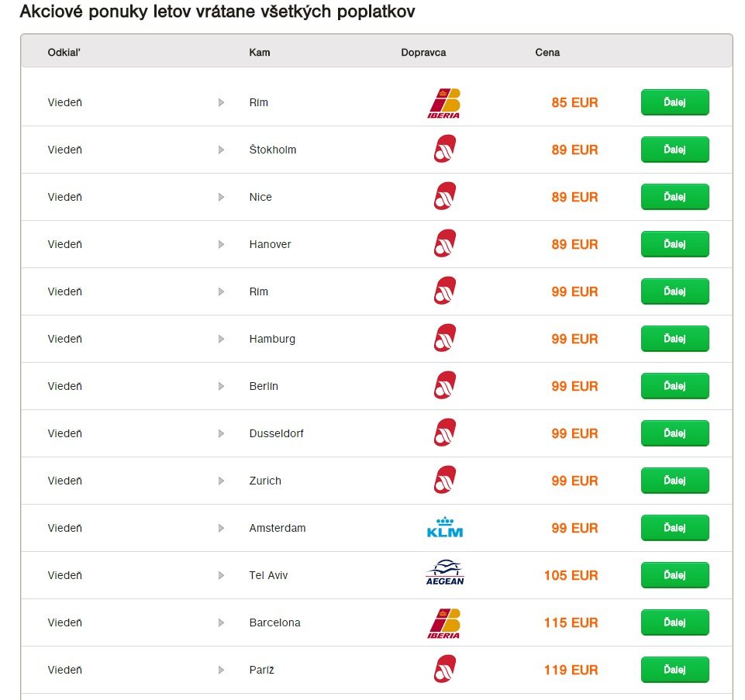Click the airline logo in the Zurich row

[x=445, y=480]
